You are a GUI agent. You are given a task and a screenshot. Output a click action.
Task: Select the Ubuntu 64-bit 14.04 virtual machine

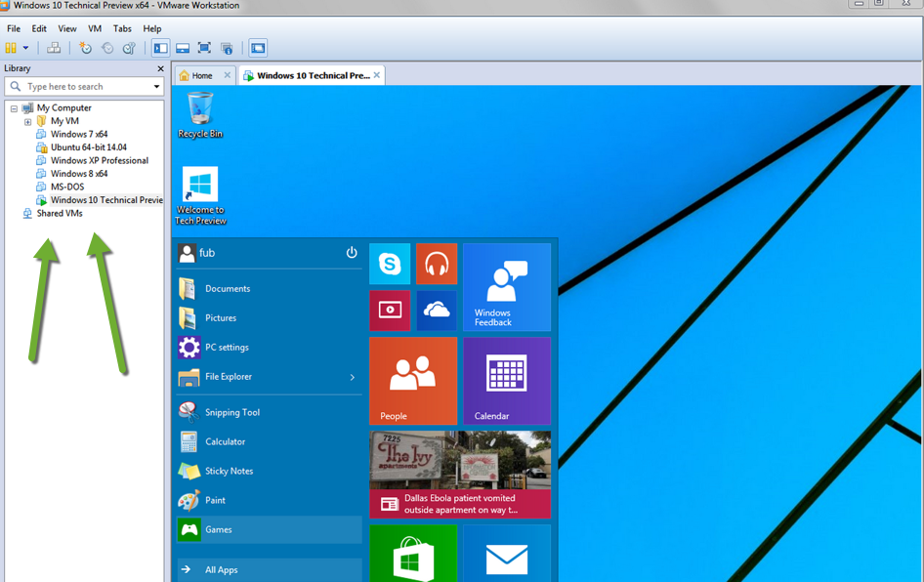click(88, 147)
